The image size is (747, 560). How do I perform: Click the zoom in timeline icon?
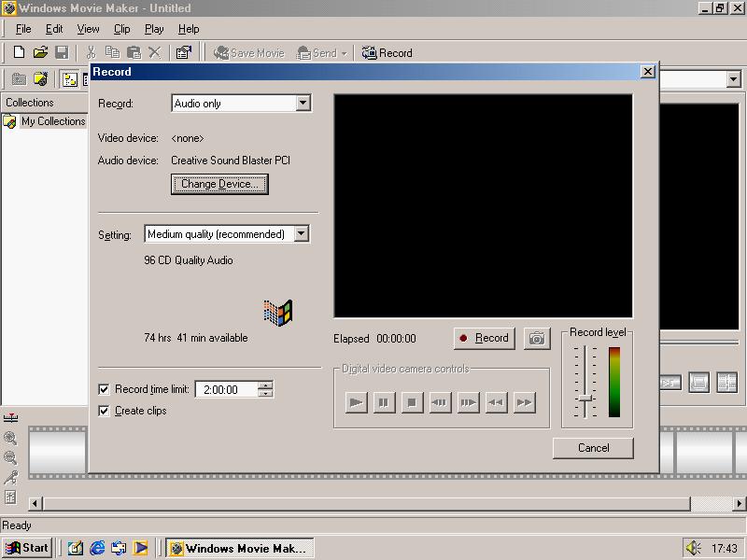[x=10, y=438]
